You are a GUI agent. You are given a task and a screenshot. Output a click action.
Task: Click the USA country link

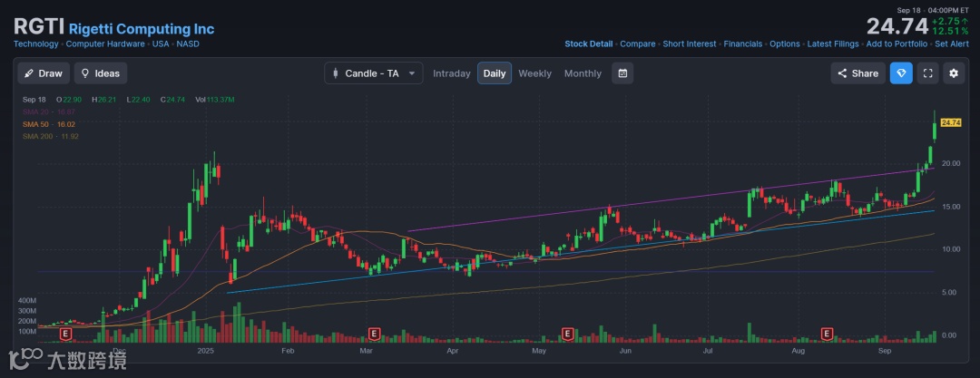click(x=161, y=44)
